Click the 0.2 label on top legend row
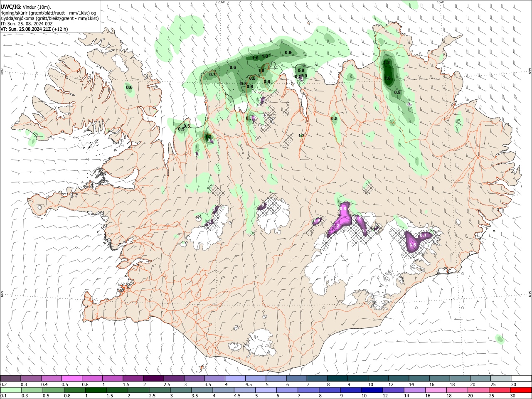 [x=4, y=384]
